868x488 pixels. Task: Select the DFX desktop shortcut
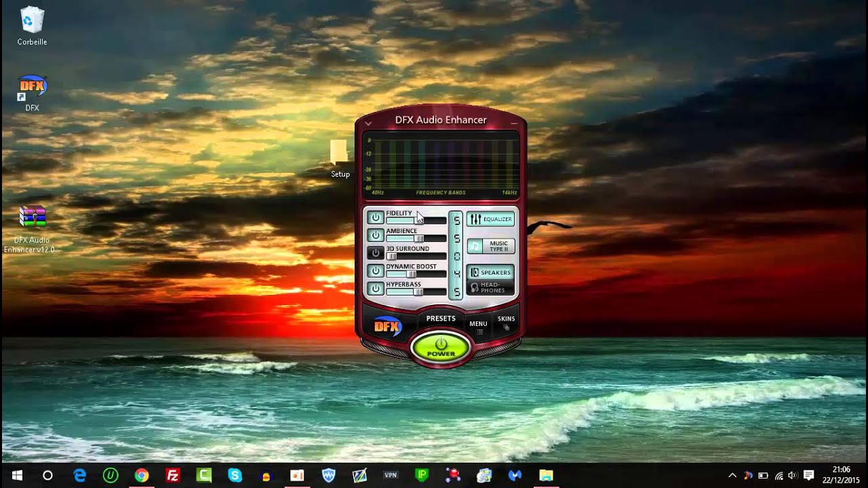(32, 93)
